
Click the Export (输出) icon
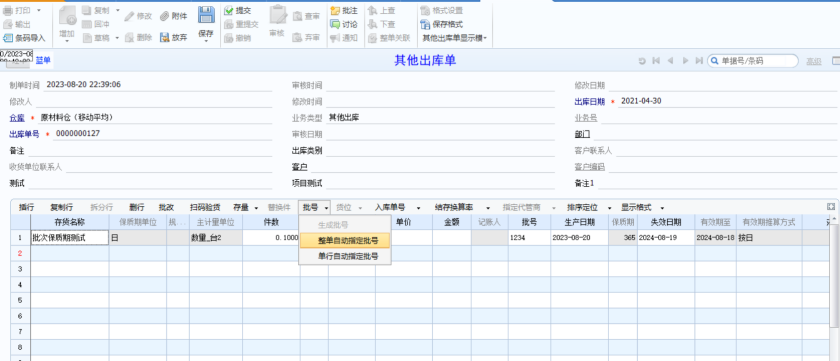point(8,24)
